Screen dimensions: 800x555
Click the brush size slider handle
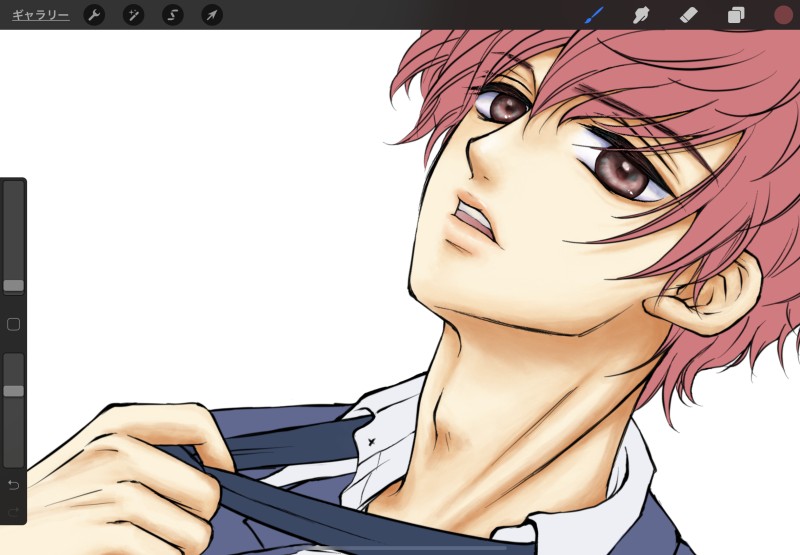[x=14, y=286]
